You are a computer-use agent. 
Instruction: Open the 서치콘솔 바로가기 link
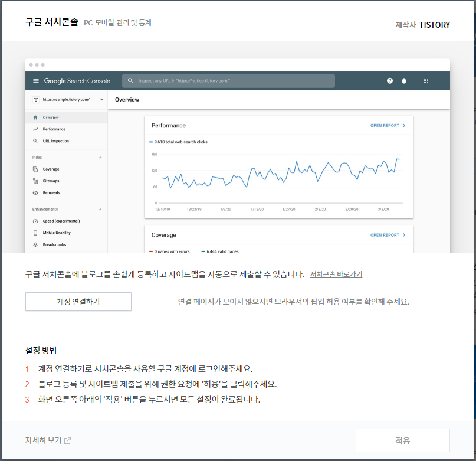[x=336, y=274]
